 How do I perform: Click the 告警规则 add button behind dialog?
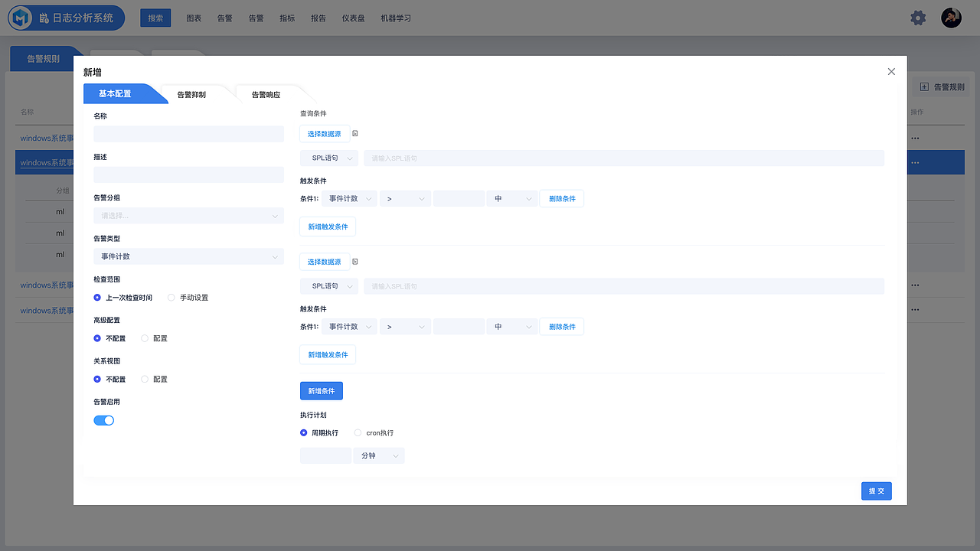coord(942,86)
